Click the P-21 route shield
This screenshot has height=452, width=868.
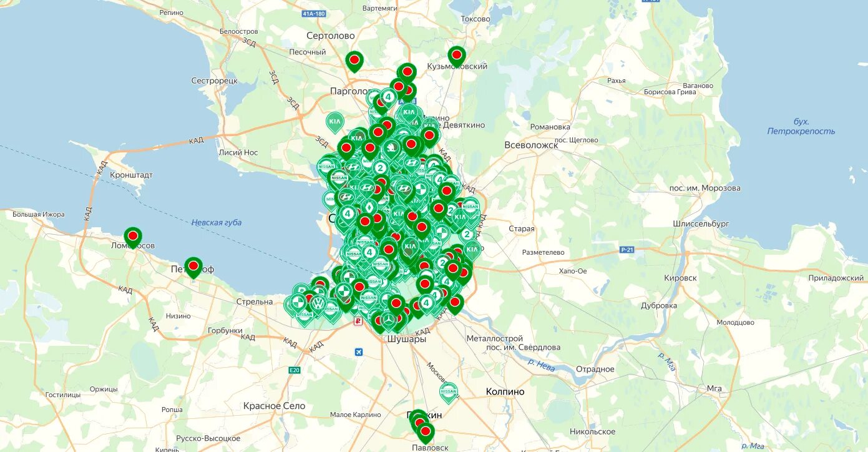(x=627, y=250)
